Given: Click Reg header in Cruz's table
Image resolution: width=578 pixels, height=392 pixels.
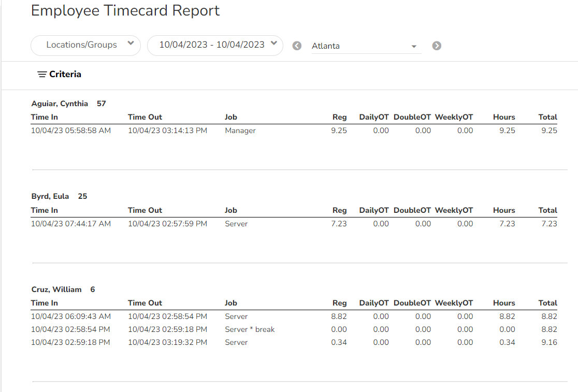Looking at the screenshot, I should [x=339, y=303].
